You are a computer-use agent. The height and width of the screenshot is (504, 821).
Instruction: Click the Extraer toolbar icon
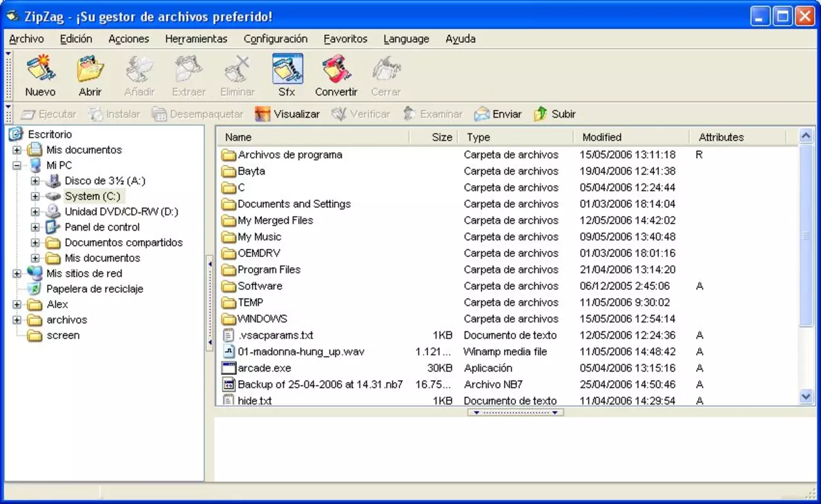click(x=189, y=69)
